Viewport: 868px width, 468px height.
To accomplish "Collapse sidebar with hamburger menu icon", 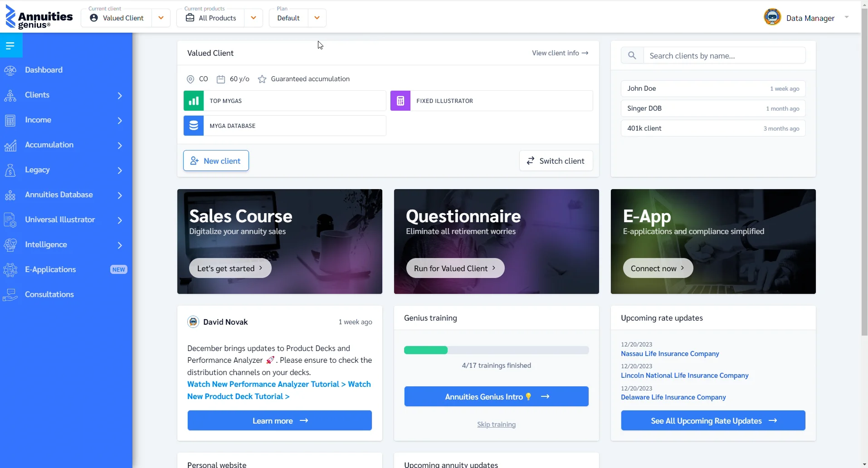I will coord(11,45).
